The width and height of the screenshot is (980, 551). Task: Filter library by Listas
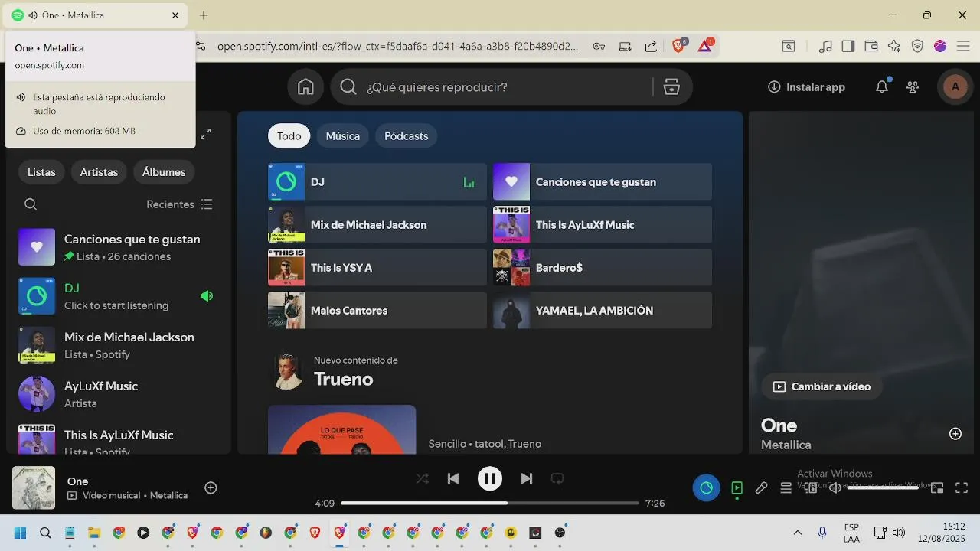pos(41,172)
